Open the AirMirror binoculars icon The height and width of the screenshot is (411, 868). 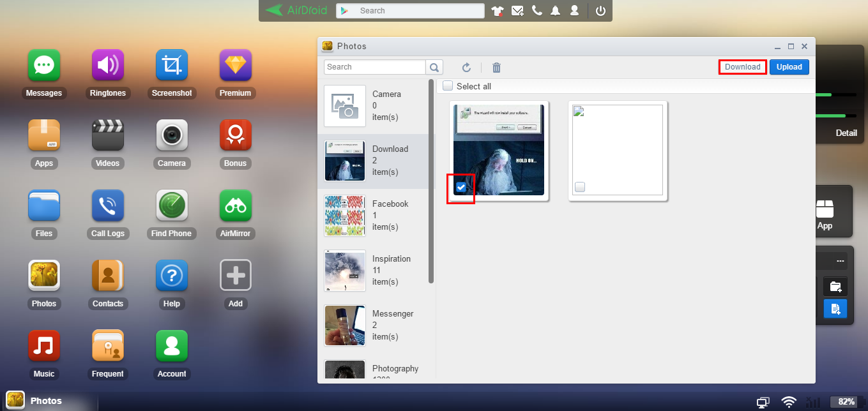point(236,205)
